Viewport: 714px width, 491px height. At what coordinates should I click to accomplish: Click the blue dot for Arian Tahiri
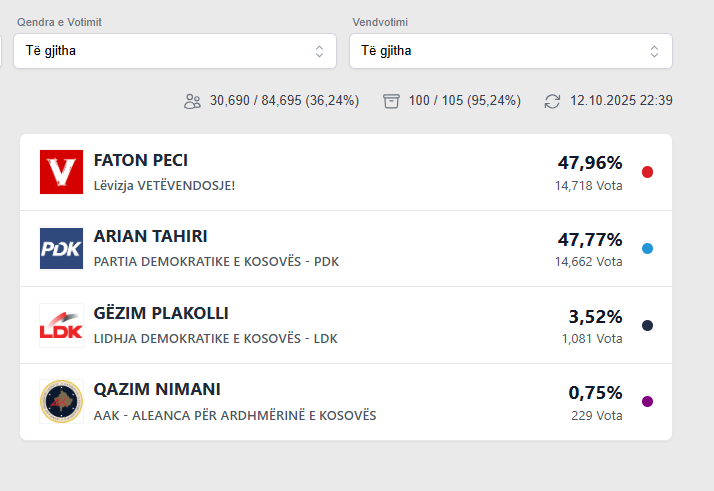(x=647, y=249)
